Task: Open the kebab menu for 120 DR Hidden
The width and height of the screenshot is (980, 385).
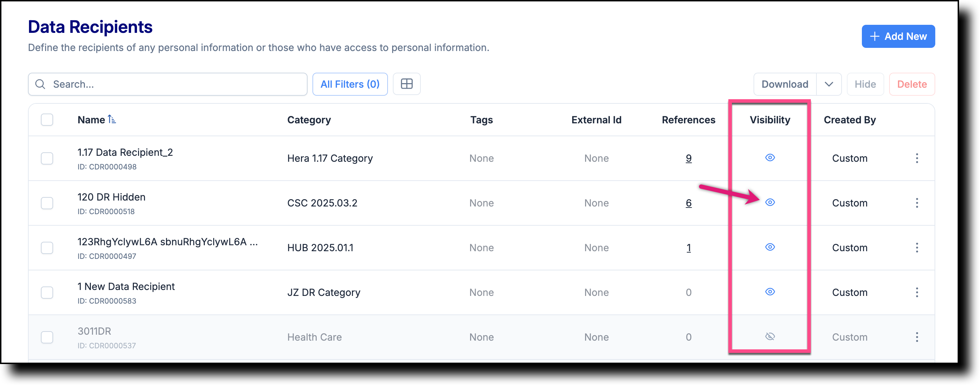Action: [x=916, y=203]
